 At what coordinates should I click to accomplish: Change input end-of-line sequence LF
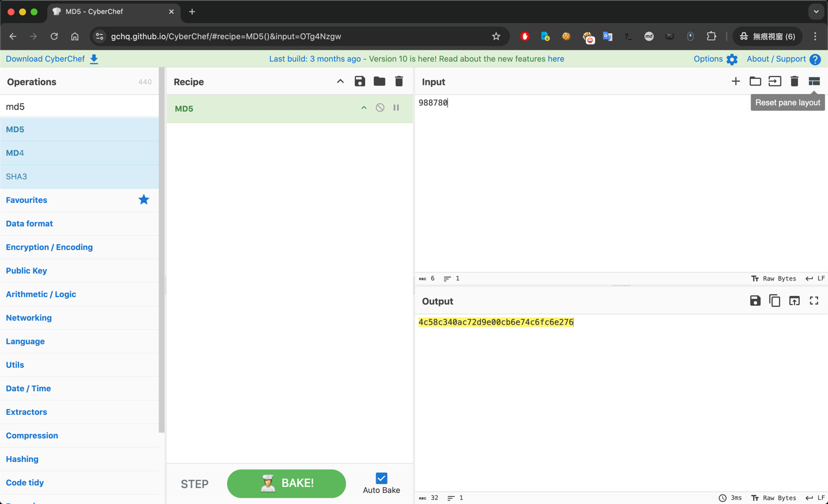[x=815, y=279]
